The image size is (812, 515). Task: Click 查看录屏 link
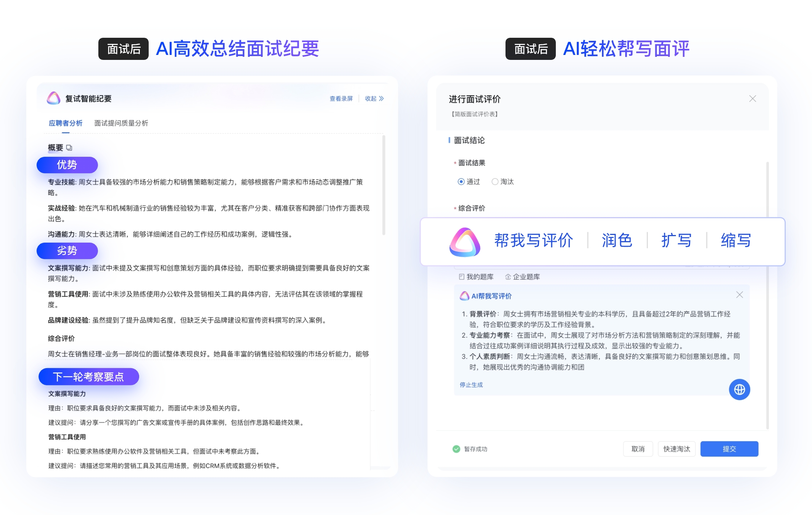341,99
